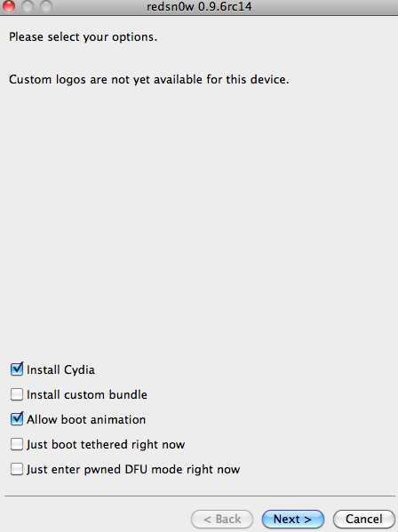Click the horizontal separator line above the buttons
The image size is (398, 532).
[x=200, y=496]
